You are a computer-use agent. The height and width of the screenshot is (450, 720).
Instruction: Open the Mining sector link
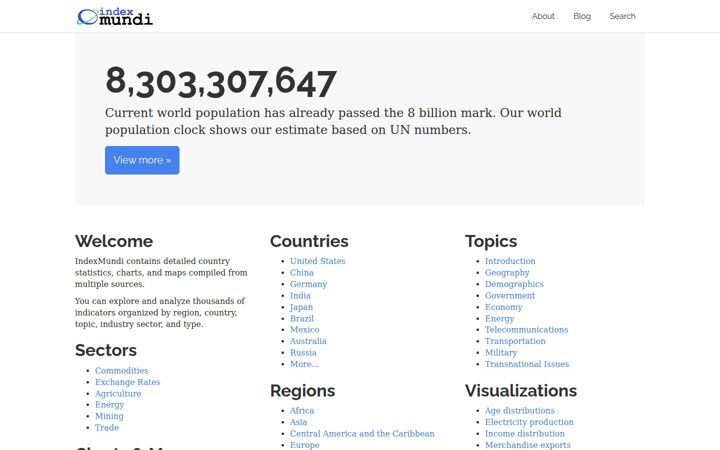point(109,416)
